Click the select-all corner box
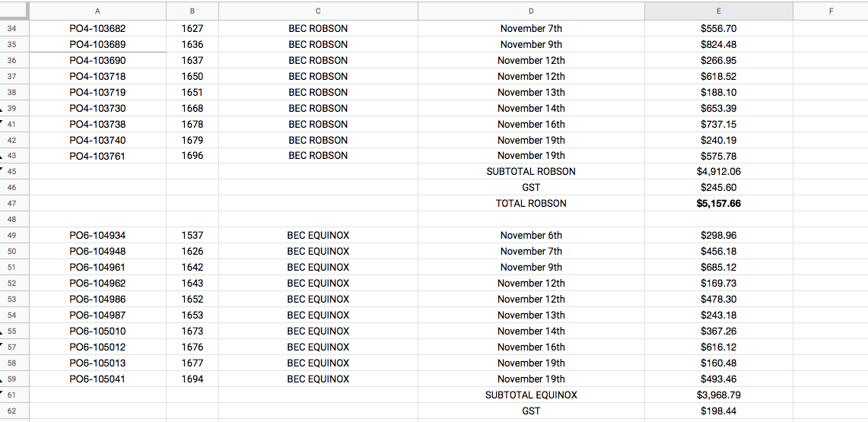 coord(14,11)
